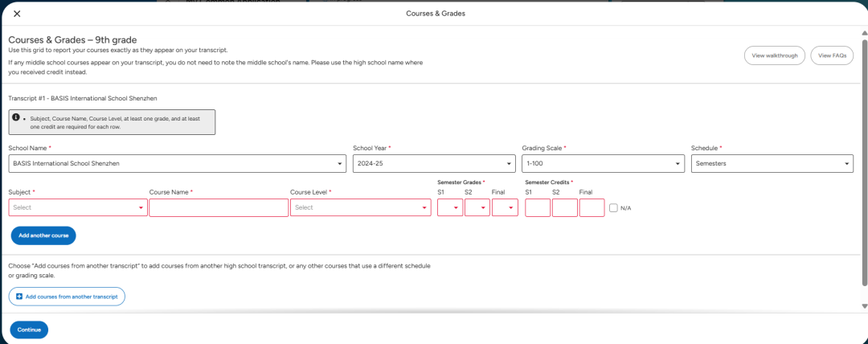Click plus icon on add transcript button

[19, 297]
